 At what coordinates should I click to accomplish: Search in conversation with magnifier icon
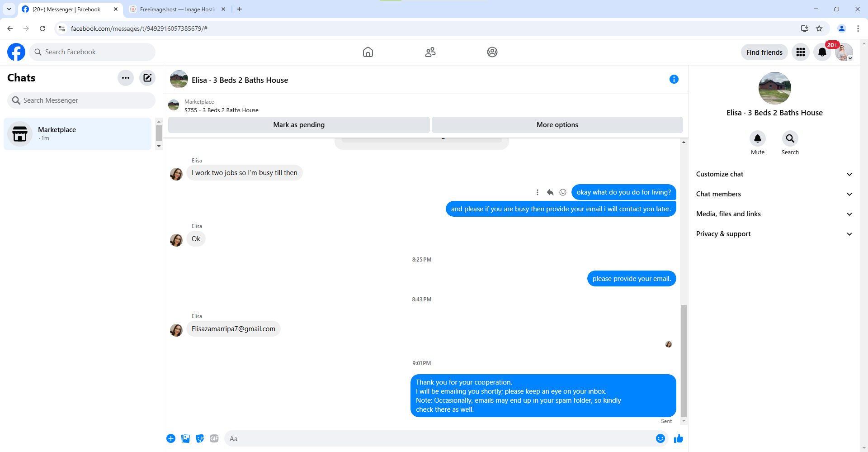[x=790, y=138]
